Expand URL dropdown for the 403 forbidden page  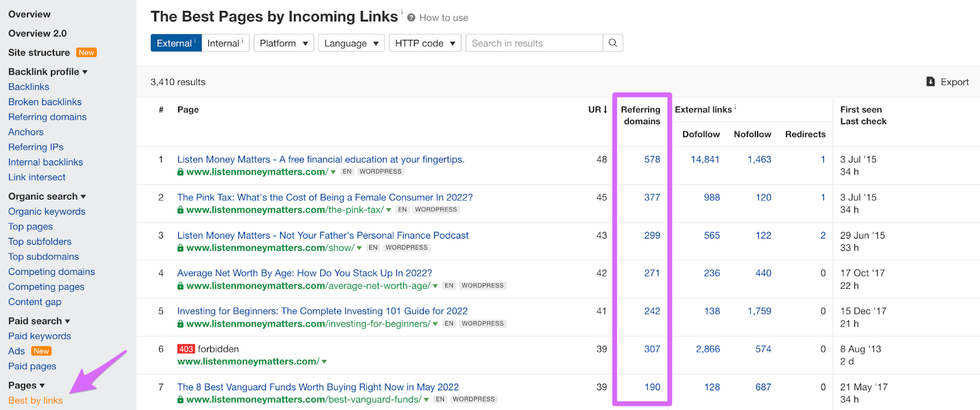(x=324, y=362)
